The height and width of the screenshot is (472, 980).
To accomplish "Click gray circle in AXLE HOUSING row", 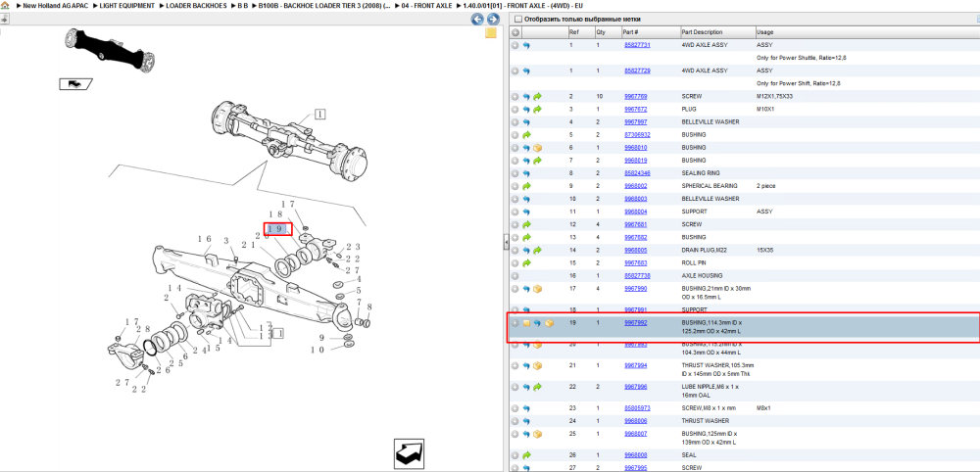I will coord(515,275).
